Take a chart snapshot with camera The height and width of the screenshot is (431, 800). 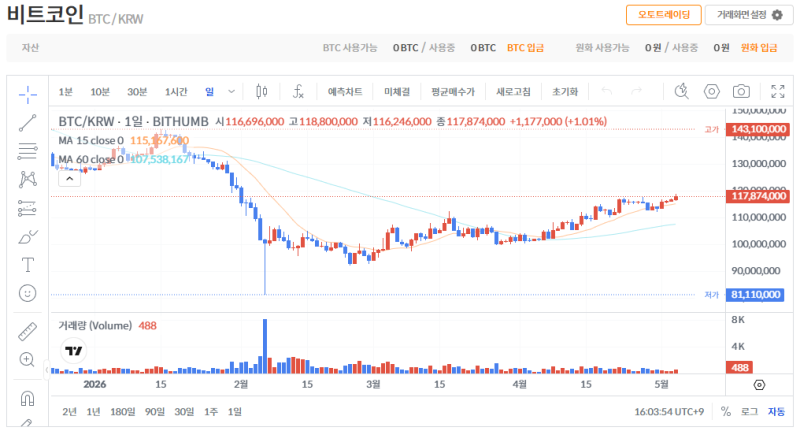point(741,91)
